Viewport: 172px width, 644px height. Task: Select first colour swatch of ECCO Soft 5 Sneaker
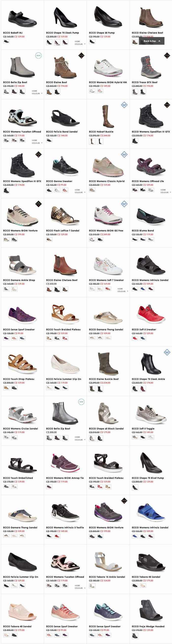[x=135, y=338]
